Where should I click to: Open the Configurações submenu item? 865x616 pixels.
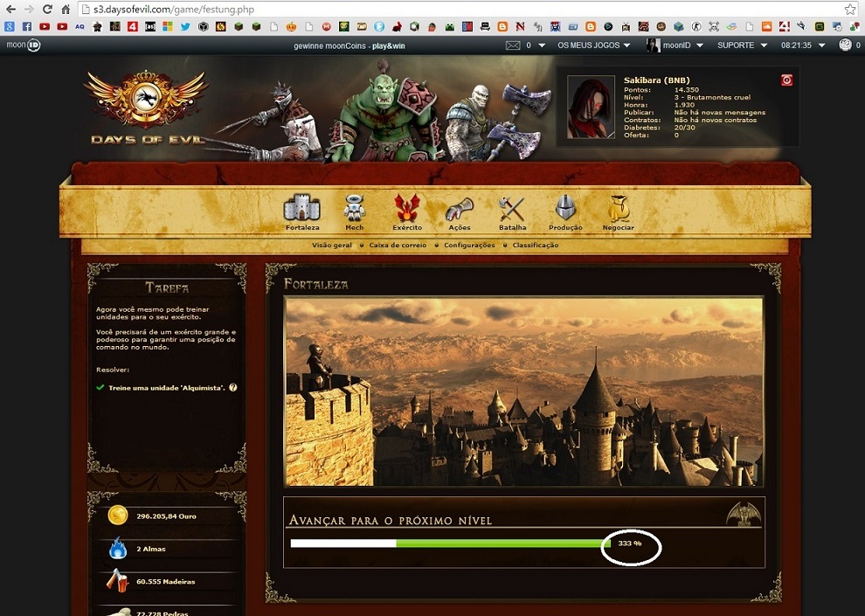point(469,246)
